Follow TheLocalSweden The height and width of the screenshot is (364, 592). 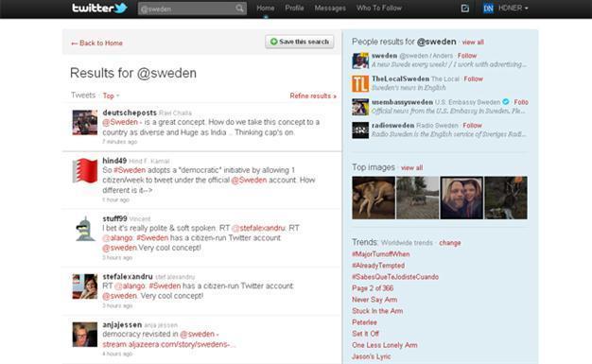[x=474, y=78]
